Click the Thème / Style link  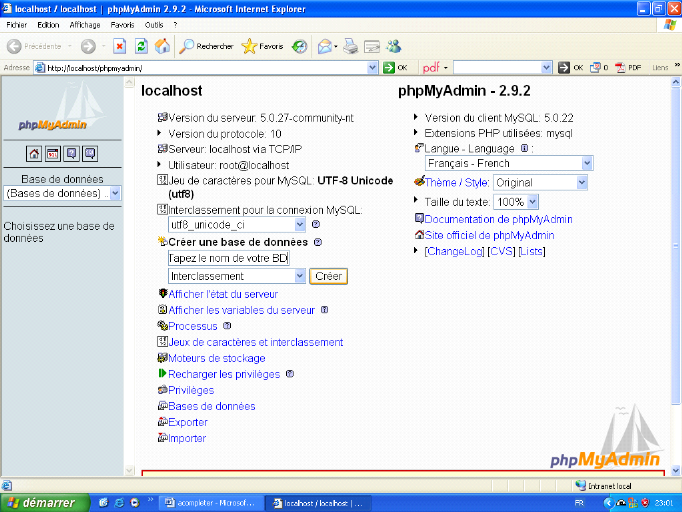click(x=457, y=183)
